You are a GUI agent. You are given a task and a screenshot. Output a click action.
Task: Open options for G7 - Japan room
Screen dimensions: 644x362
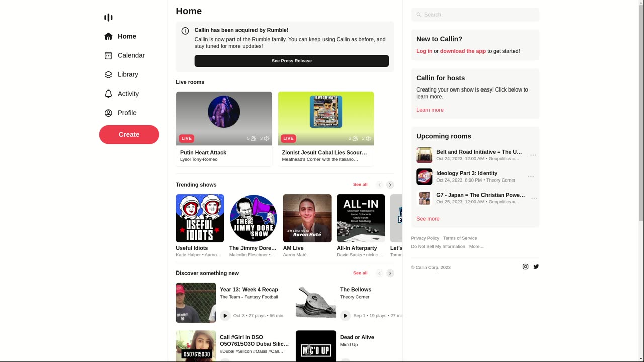pos(534,198)
